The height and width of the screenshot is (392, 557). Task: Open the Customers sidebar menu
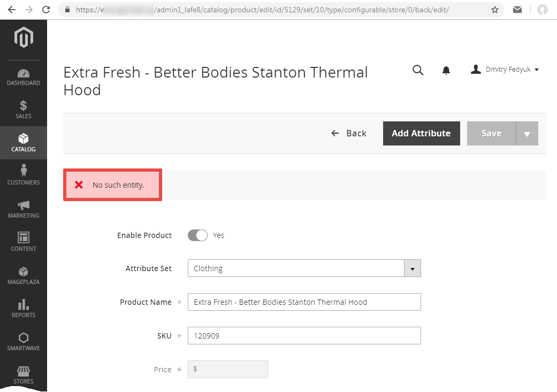(x=24, y=175)
